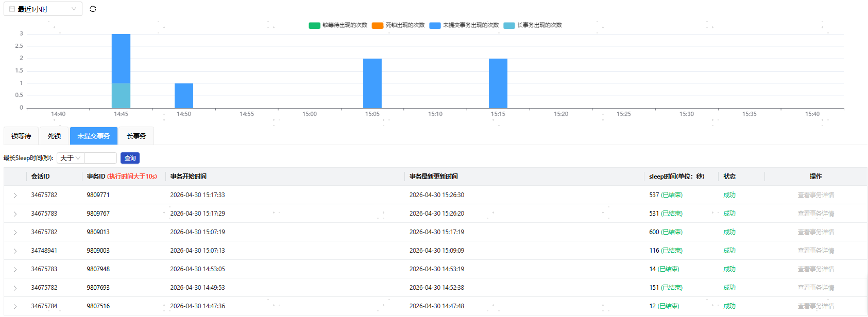Click sleep value 116 (已结束)
Image resolution: width=868 pixels, height=317 pixels.
tap(666, 251)
